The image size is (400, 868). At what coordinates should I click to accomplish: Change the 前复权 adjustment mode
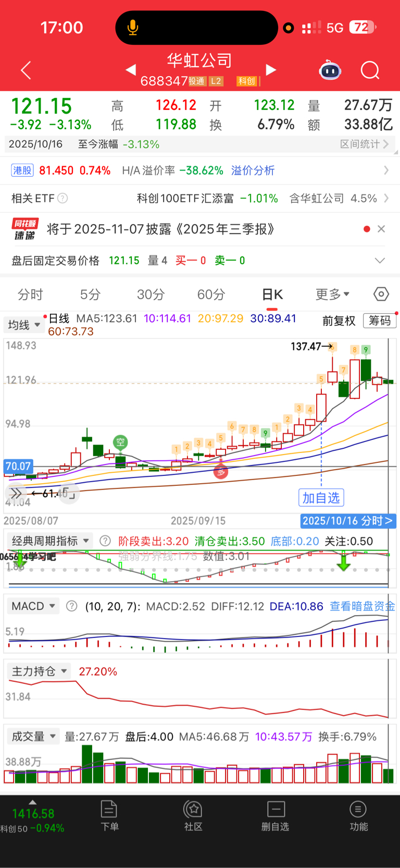point(339,321)
